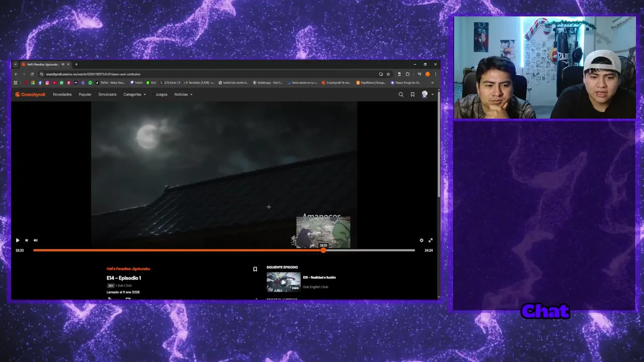Skip to the next episode in player

coord(27,240)
